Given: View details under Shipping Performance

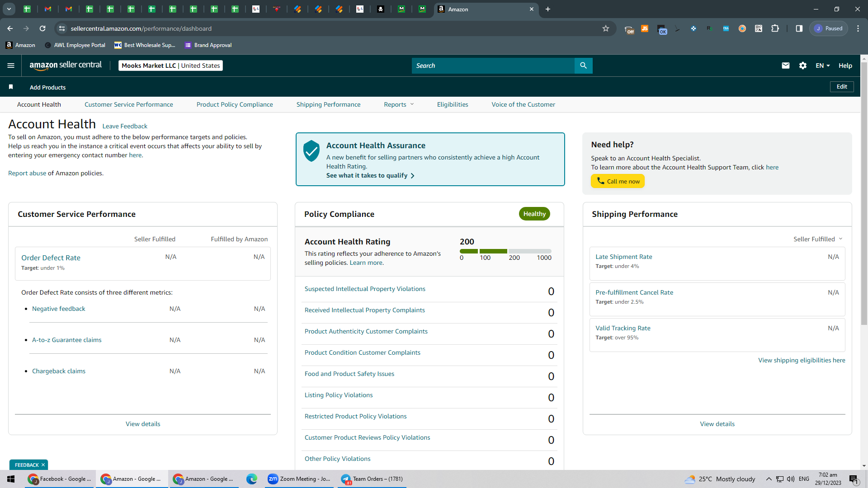Looking at the screenshot, I should point(717,424).
